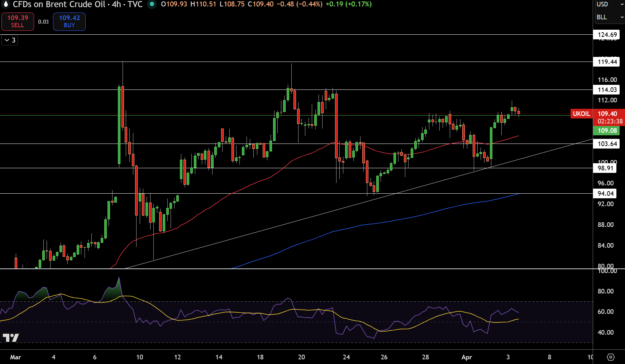Click the RSI 60.00 axis tick
Image resolution: width=625 pixels, height=364 pixels.
coord(606,312)
